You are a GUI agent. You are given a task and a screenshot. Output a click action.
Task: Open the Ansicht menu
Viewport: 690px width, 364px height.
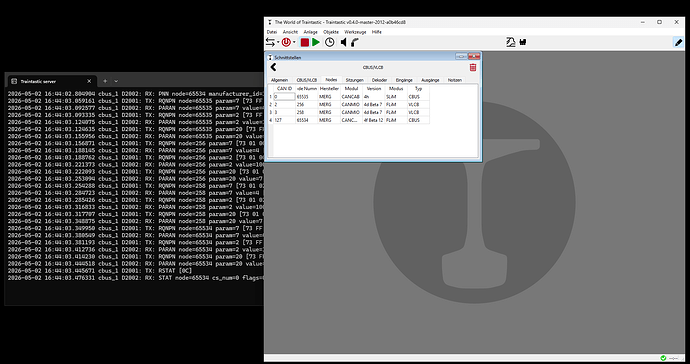tap(290, 32)
